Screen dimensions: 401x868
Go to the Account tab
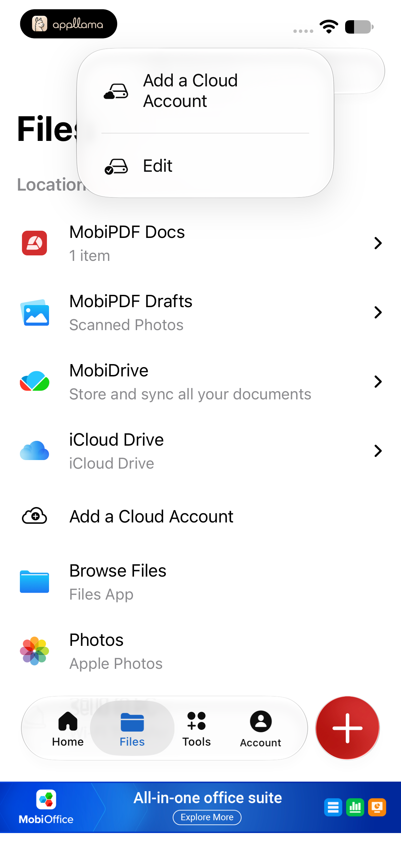point(260,728)
